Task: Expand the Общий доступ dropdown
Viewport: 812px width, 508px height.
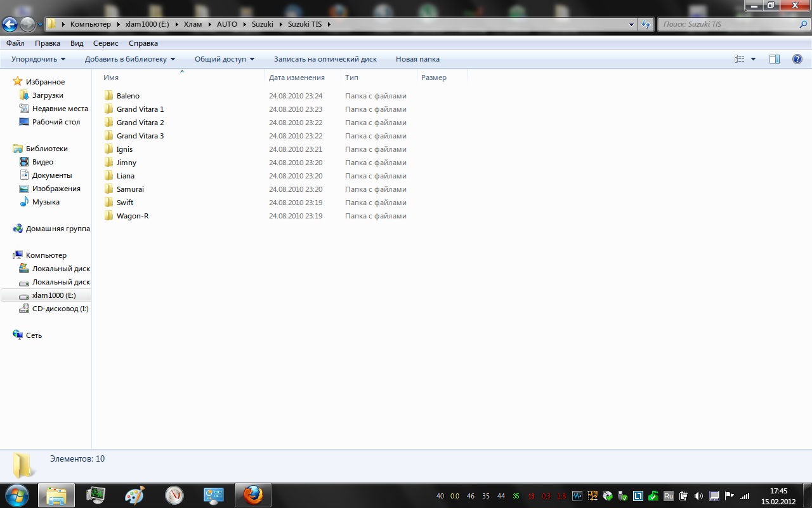Action: 224,59
